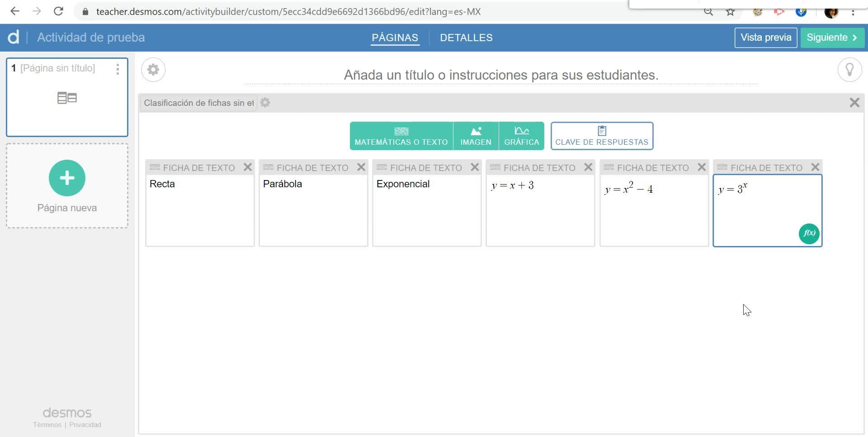Switch to the DETALLES tab

tap(466, 38)
